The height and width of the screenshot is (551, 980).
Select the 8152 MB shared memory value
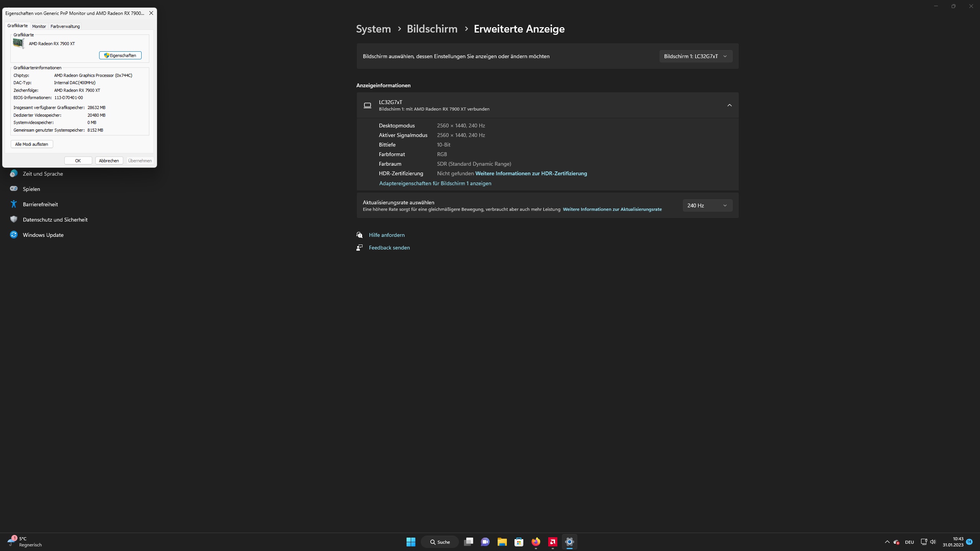point(95,130)
